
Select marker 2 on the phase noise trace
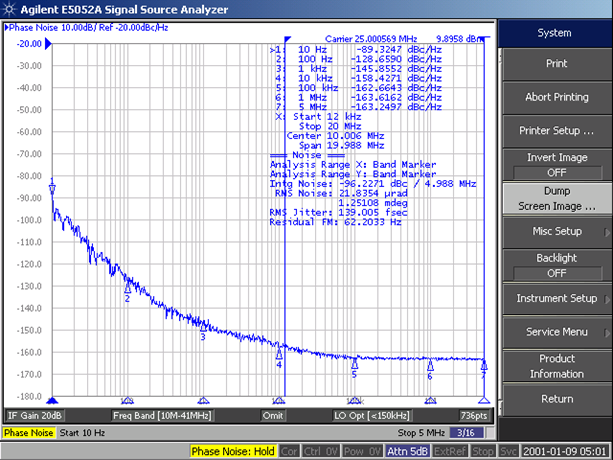[127, 288]
